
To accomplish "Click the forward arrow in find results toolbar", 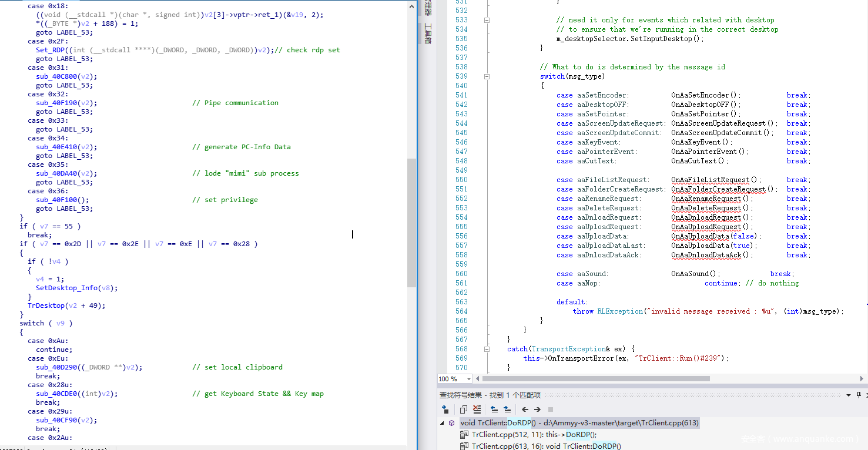I will (537, 409).
